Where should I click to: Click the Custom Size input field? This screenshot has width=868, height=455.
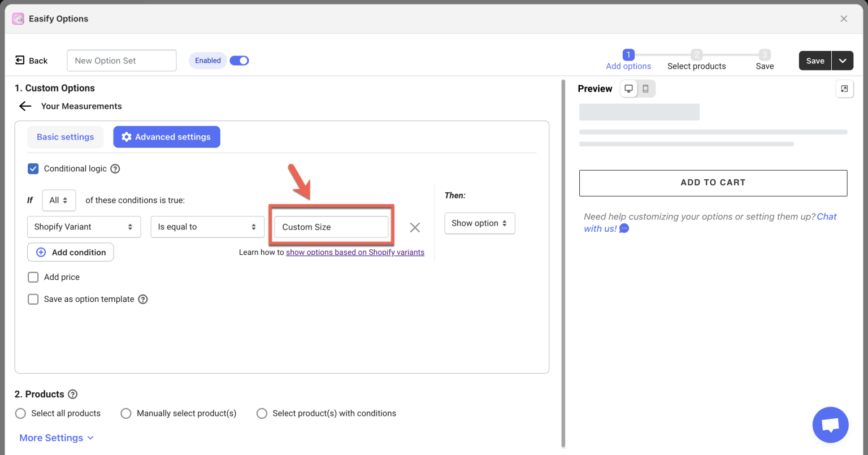(331, 227)
